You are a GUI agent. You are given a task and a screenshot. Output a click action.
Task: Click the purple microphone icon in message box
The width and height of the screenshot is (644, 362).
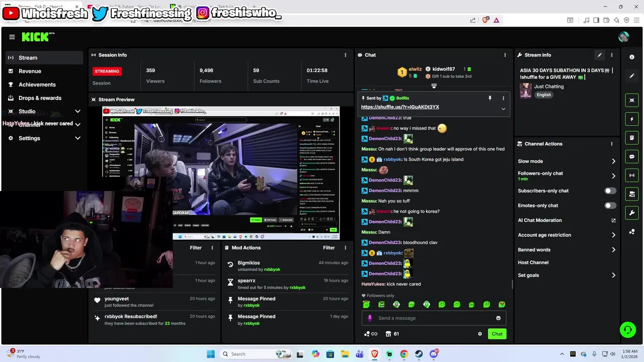click(x=370, y=318)
